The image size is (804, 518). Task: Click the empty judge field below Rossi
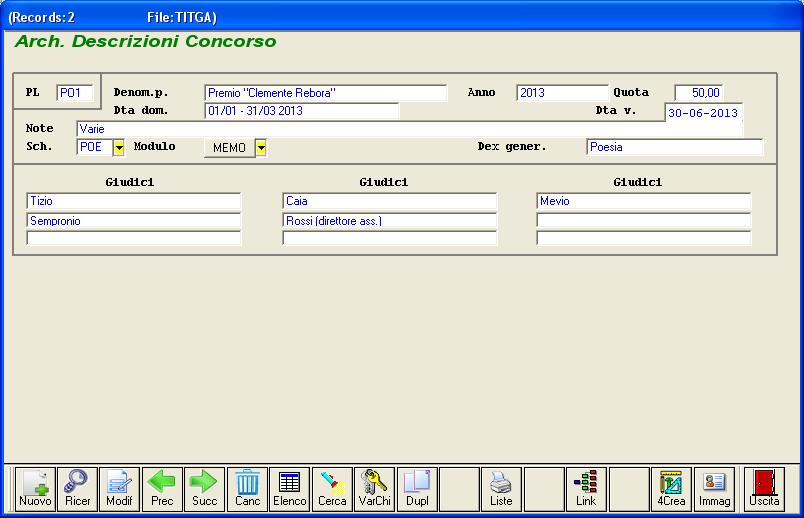(x=390, y=238)
